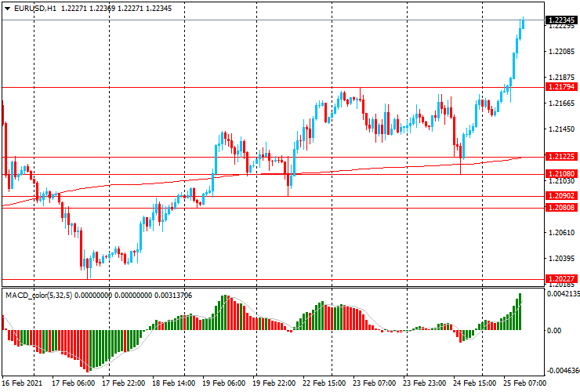Select the EURUSD,H1 chart title text

pos(35,8)
